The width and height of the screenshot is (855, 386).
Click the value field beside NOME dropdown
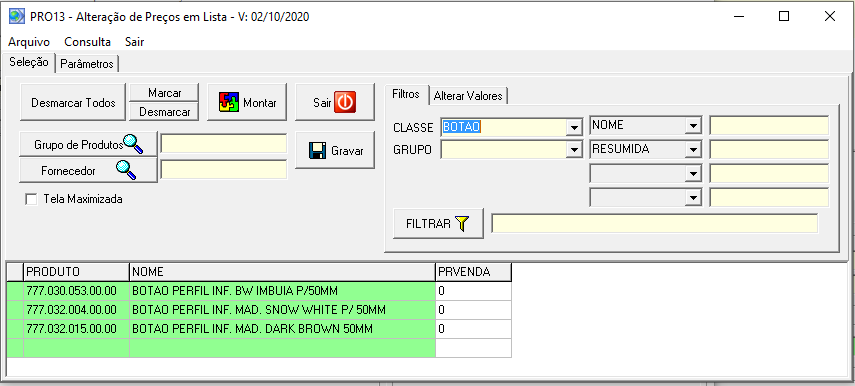769,125
